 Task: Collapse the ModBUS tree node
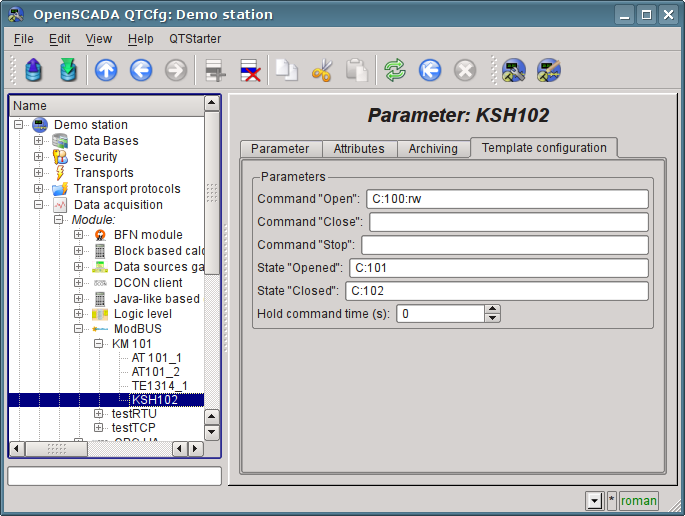click(79, 328)
